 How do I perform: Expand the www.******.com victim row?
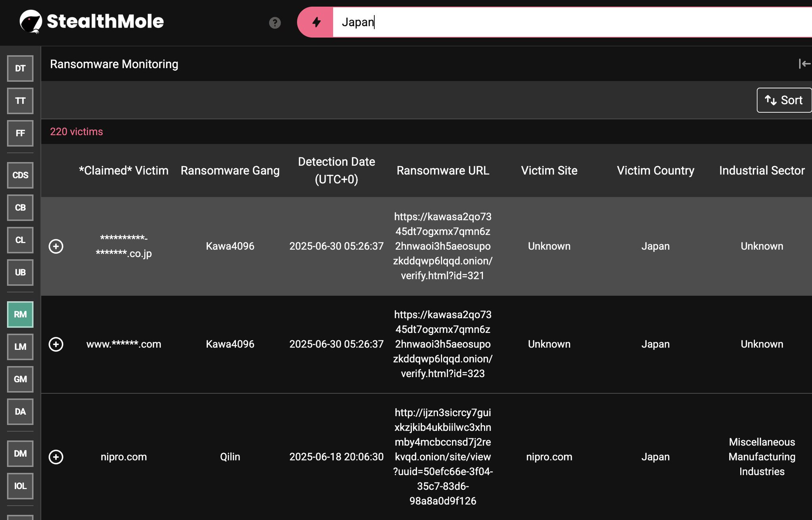56,344
